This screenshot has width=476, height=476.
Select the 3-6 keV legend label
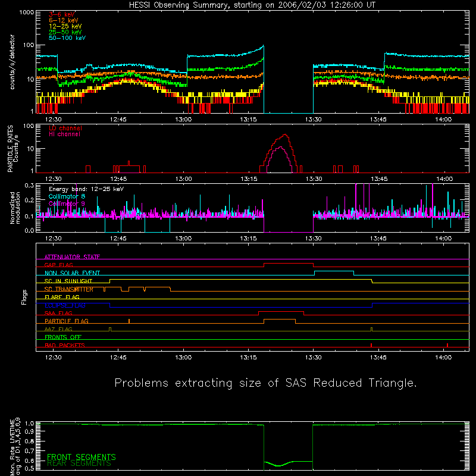[62, 14]
